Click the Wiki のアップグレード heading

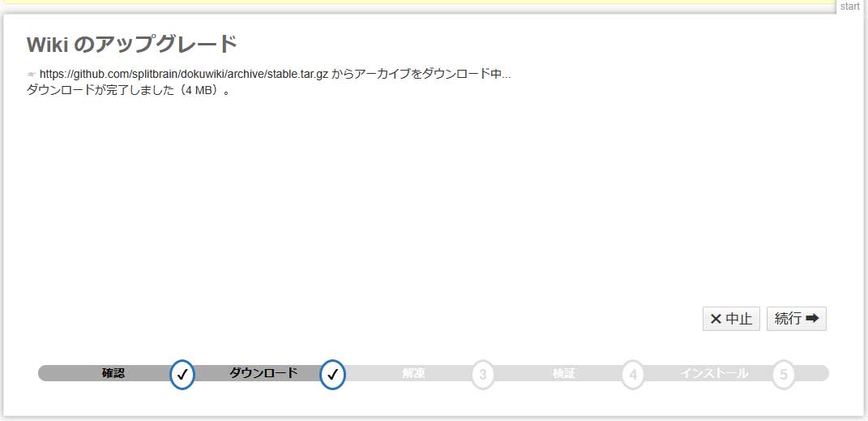pyautogui.click(x=132, y=45)
